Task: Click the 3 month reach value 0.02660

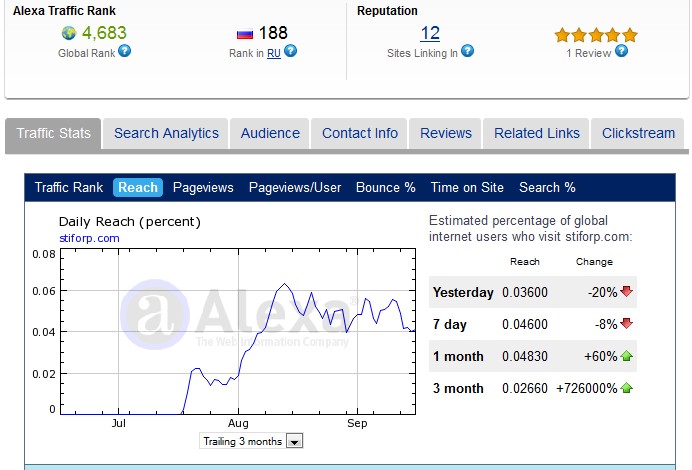Action: 525,388
